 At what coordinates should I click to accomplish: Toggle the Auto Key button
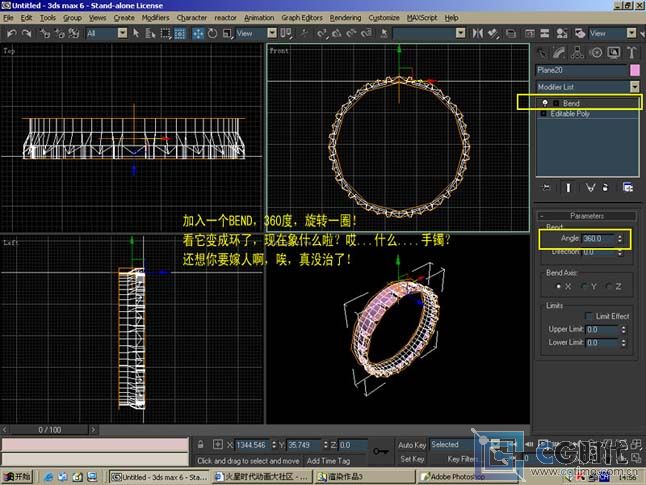[412, 445]
